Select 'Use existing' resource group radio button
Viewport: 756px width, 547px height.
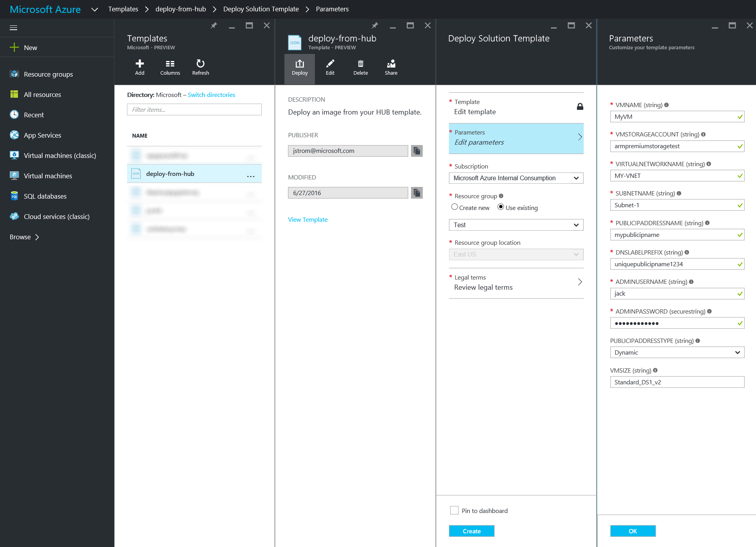499,207
